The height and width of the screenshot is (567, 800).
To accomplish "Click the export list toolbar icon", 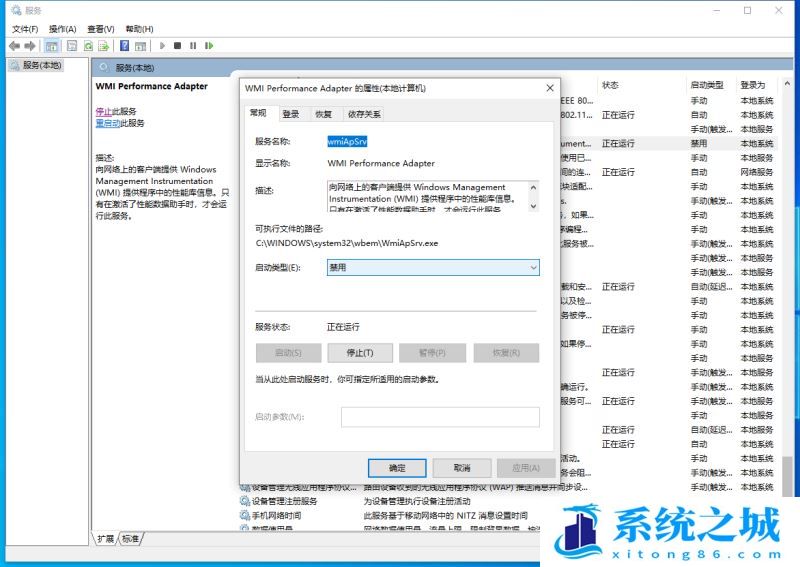I will 104,46.
